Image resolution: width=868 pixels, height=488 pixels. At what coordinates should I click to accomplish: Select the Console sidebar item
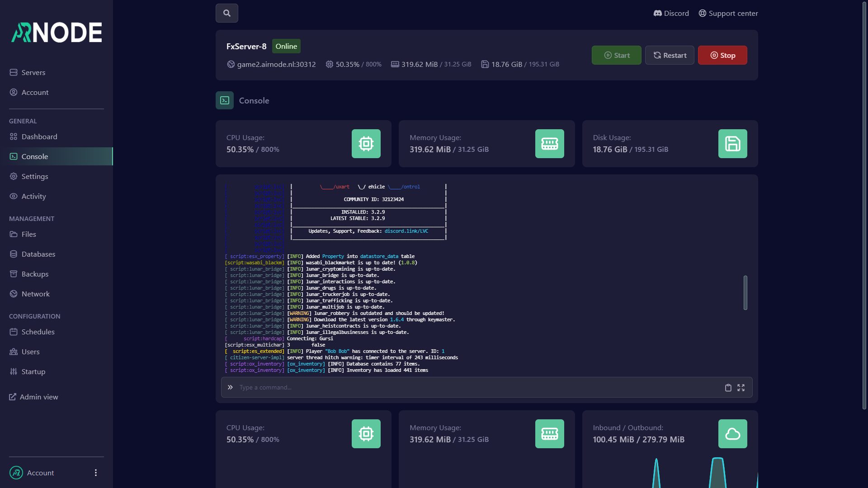click(x=57, y=156)
